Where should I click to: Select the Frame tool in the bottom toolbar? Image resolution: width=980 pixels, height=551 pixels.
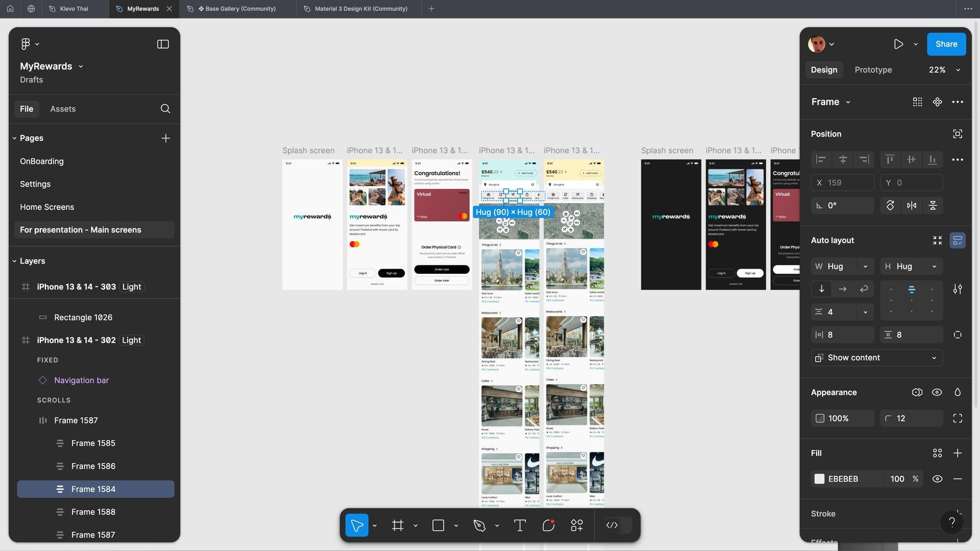pyautogui.click(x=397, y=525)
